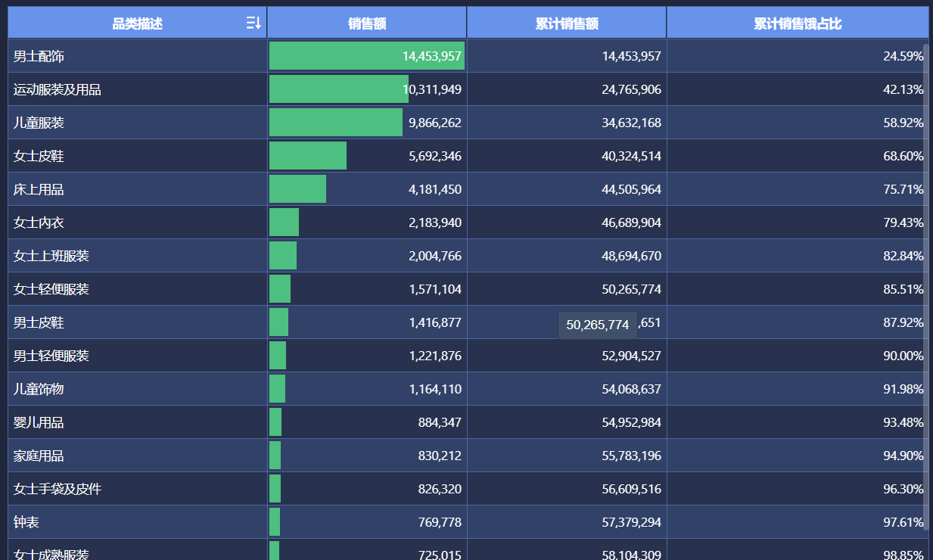Click sales value 884,347 for 婴儿用品

pos(439,422)
